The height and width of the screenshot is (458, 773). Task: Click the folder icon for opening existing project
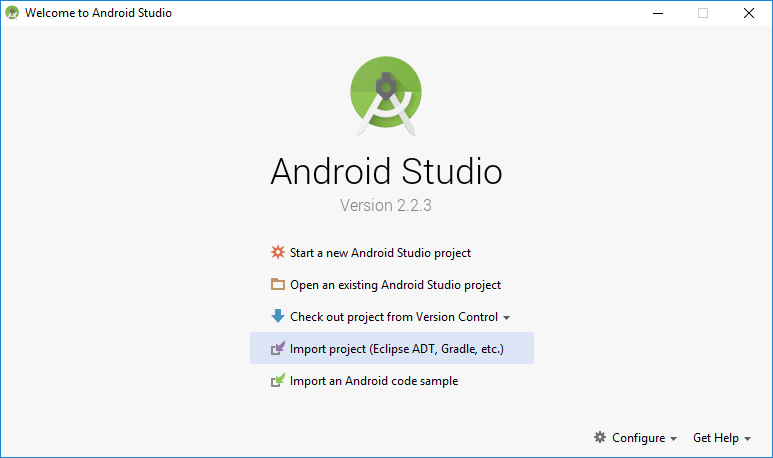[x=278, y=284]
